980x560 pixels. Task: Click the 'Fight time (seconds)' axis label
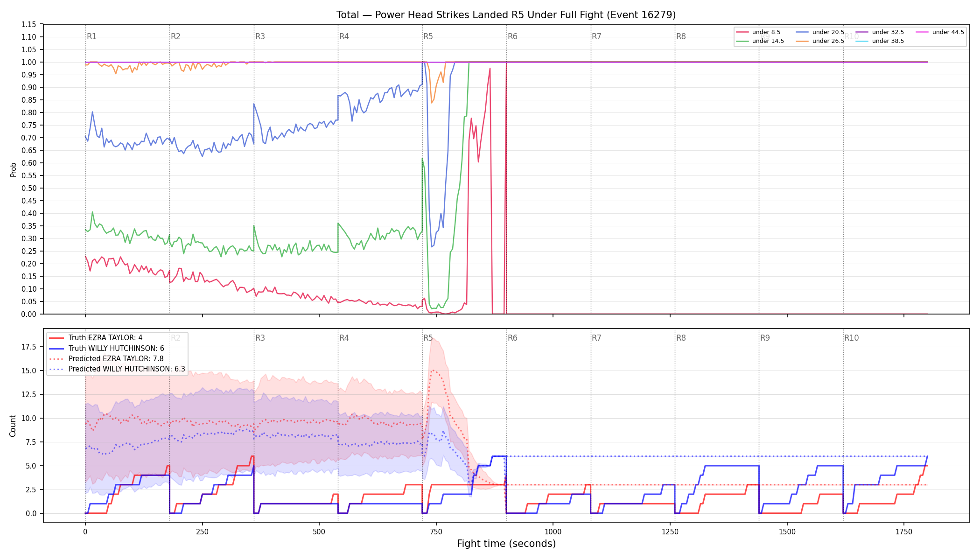(x=506, y=544)
